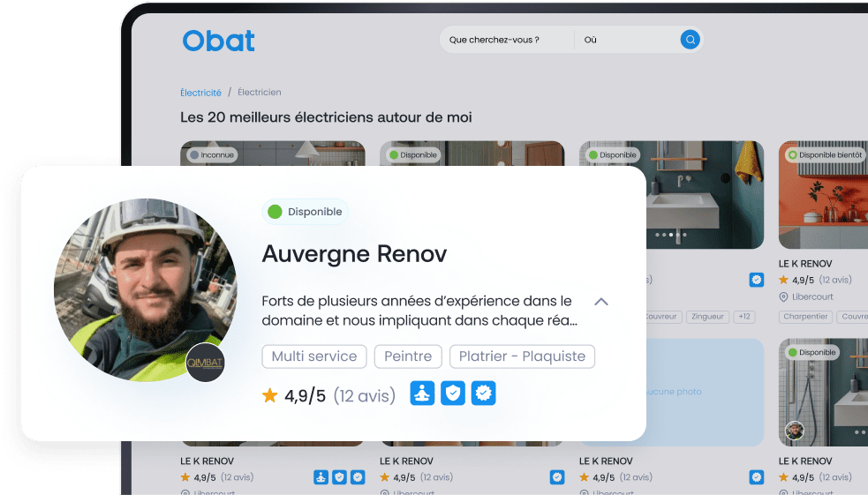
Task: Click the location pin icon next to Libercourt
Action: [x=783, y=297]
